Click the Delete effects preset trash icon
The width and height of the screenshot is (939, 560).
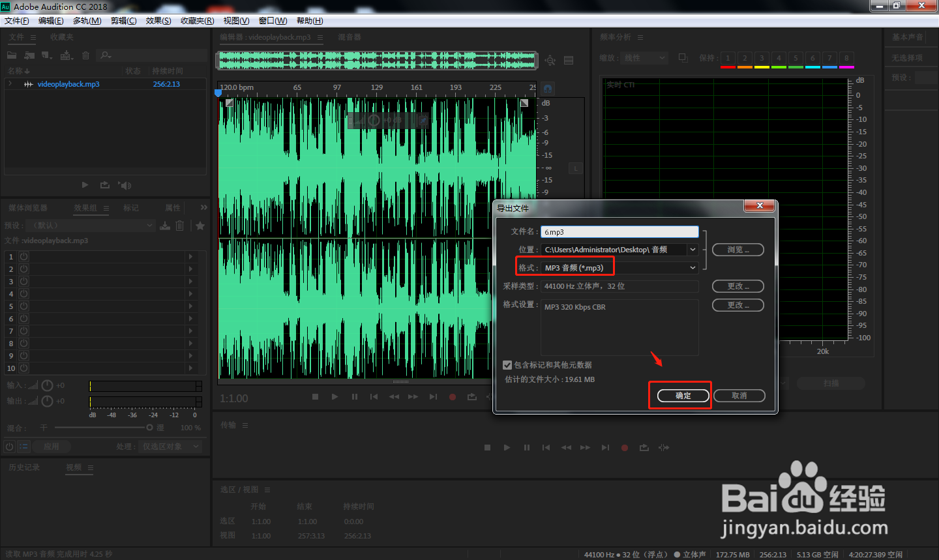tap(180, 226)
